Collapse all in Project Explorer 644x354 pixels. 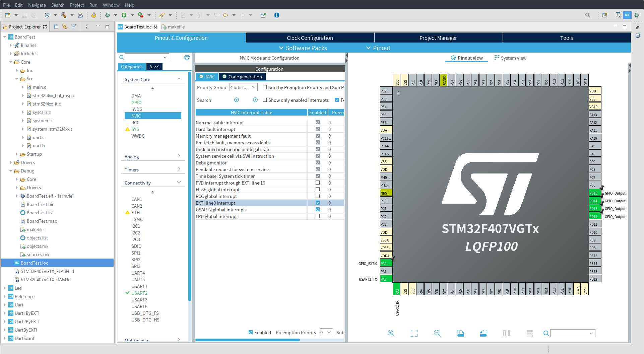coord(56,27)
